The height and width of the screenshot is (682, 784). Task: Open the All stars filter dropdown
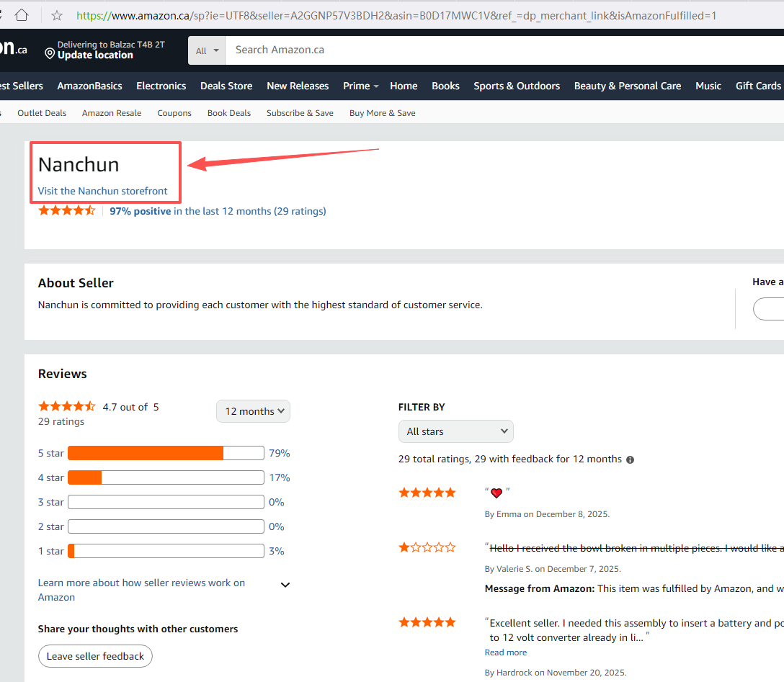tap(455, 431)
